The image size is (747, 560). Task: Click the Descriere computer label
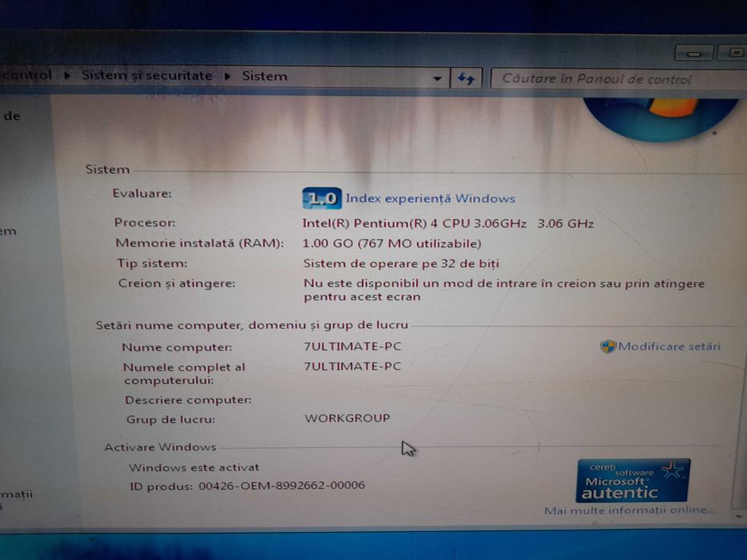pyautogui.click(x=188, y=400)
